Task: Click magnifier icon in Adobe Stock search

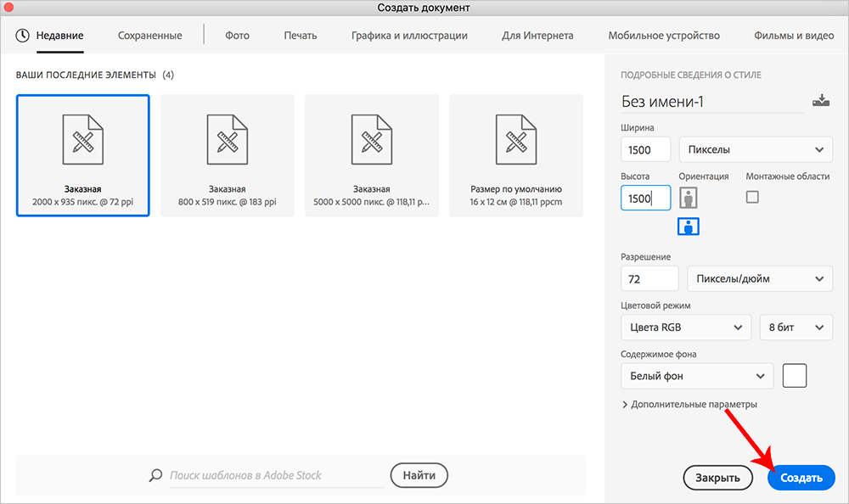Action: [155, 475]
